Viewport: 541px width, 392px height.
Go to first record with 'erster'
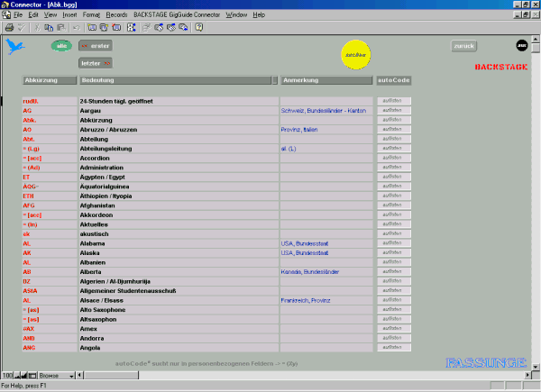click(x=96, y=45)
